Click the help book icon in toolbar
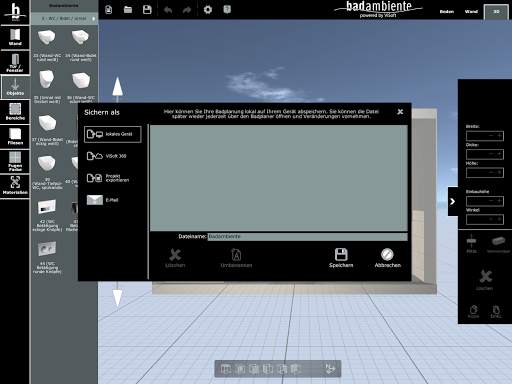This screenshot has height=384, width=512. point(227,10)
